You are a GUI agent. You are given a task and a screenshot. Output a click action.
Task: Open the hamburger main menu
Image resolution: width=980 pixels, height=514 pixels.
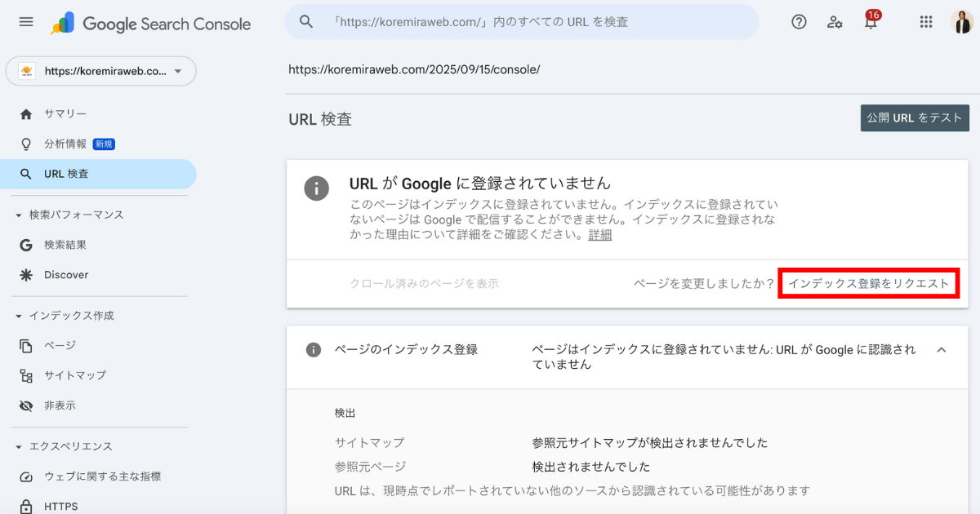[26, 22]
